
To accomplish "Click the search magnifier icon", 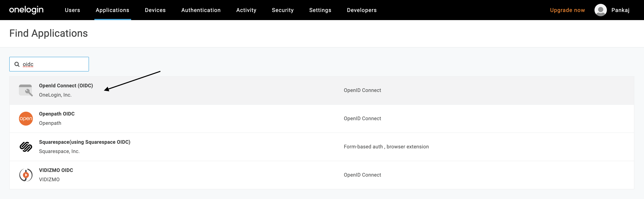I will [x=17, y=64].
